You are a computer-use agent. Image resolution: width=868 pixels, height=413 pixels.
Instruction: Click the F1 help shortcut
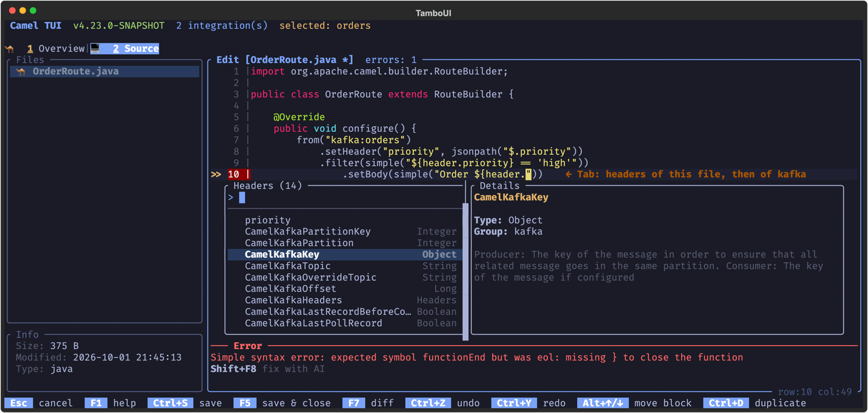[x=111, y=403]
